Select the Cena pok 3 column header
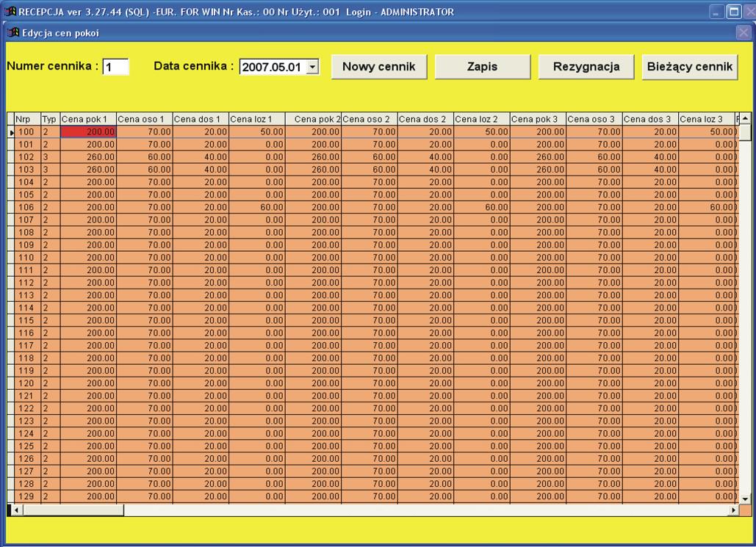Image resolution: width=756 pixels, height=547 pixels. (538, 119)
